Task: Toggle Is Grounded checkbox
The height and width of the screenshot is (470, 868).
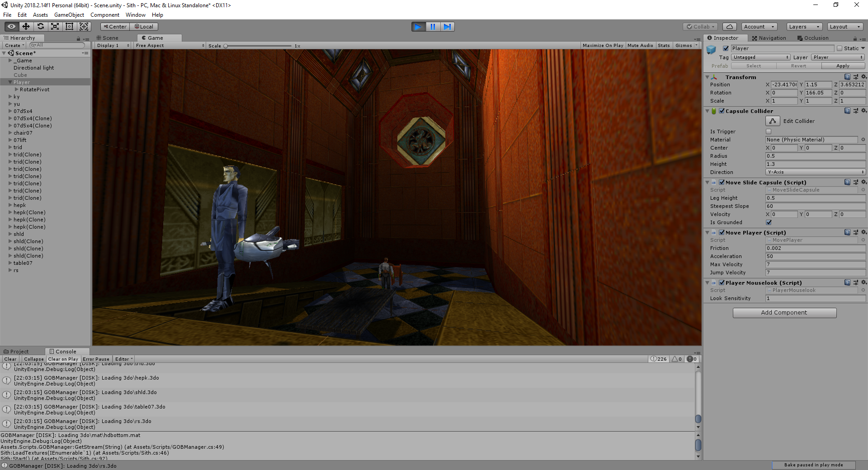Action: (769, 222)
